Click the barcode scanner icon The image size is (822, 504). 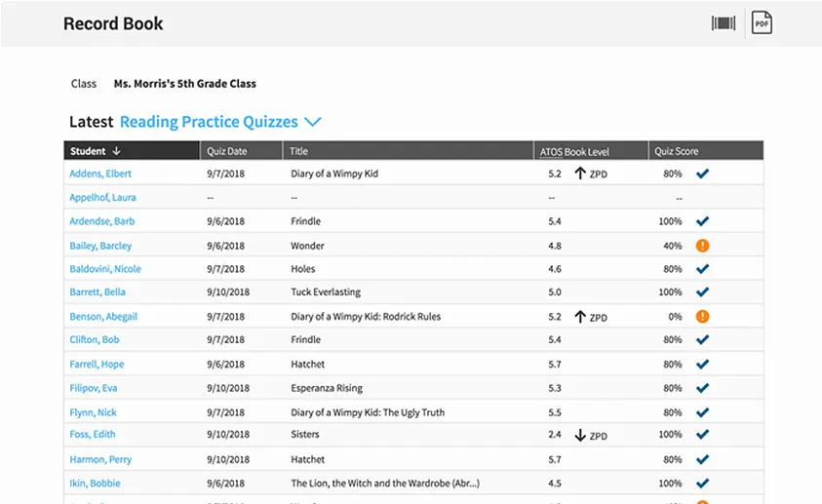[723, 23]
